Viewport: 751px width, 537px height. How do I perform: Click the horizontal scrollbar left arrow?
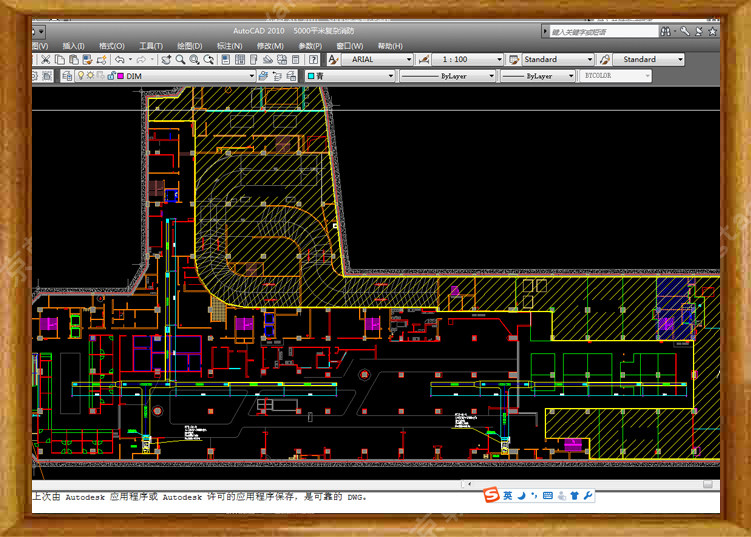(469, 484)
